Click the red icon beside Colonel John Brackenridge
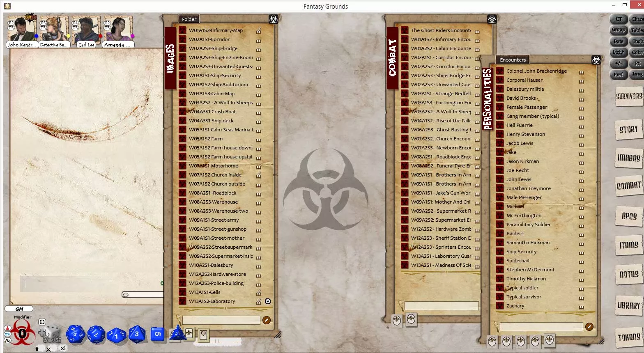644x353 pixels. coord(500,71)
